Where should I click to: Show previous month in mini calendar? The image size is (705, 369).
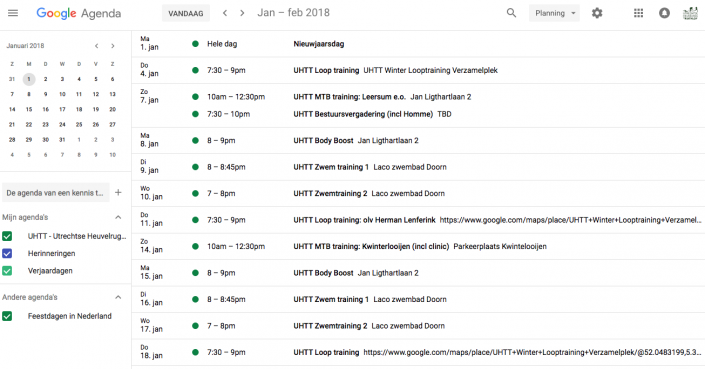[97, 46]
